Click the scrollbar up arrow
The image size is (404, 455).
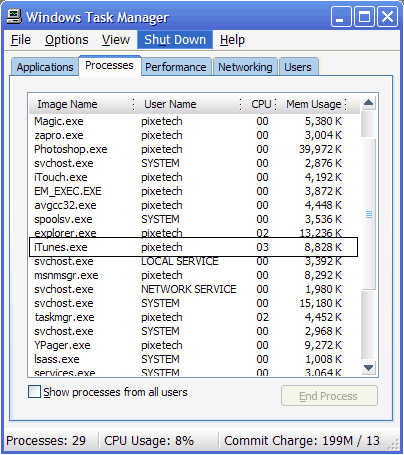click(368, 103)
